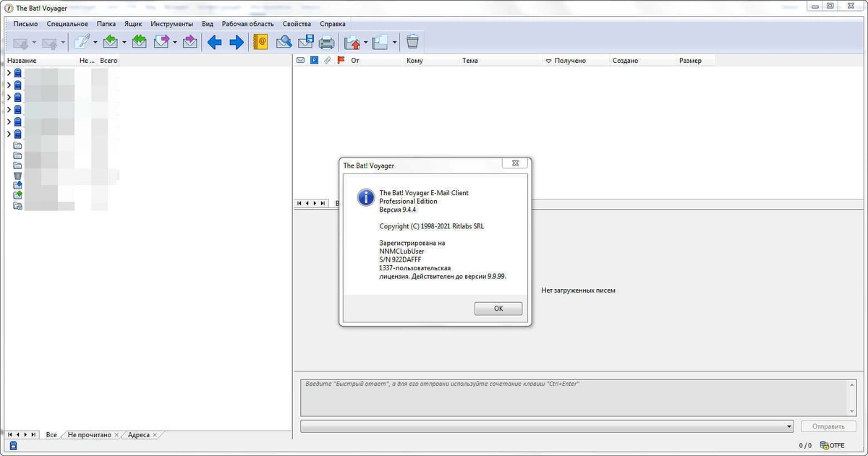Click the OTFE status bar icon

pyautogui.click(x=833, y=445)
